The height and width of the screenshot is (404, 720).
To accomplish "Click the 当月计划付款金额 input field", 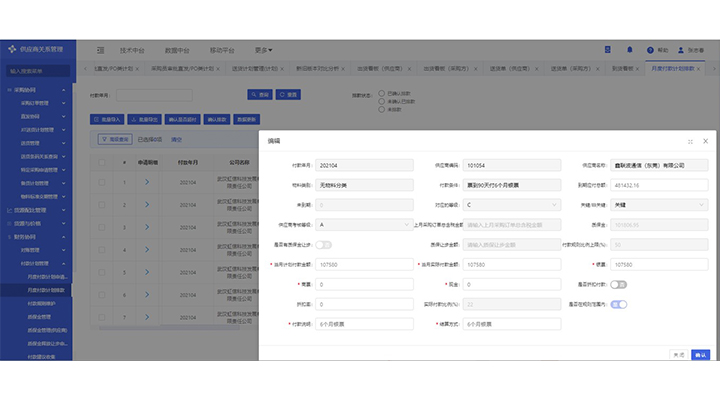I will click(363, 264).
